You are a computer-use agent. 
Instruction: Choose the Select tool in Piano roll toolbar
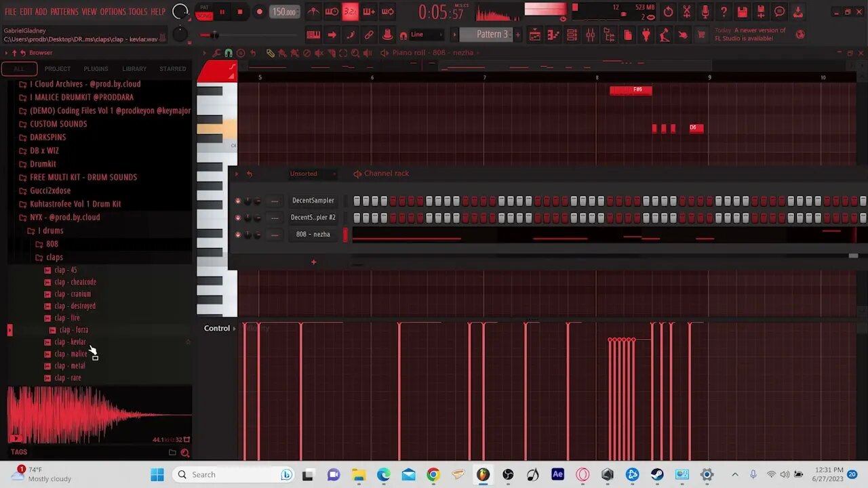click(x=343, y=53)
